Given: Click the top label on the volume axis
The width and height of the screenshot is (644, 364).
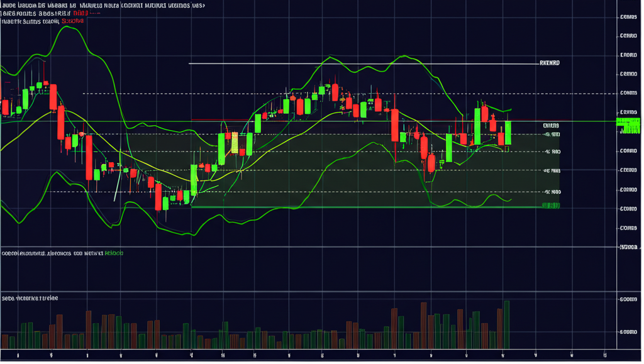Looking at the screenshot, I should coord(628,300).
